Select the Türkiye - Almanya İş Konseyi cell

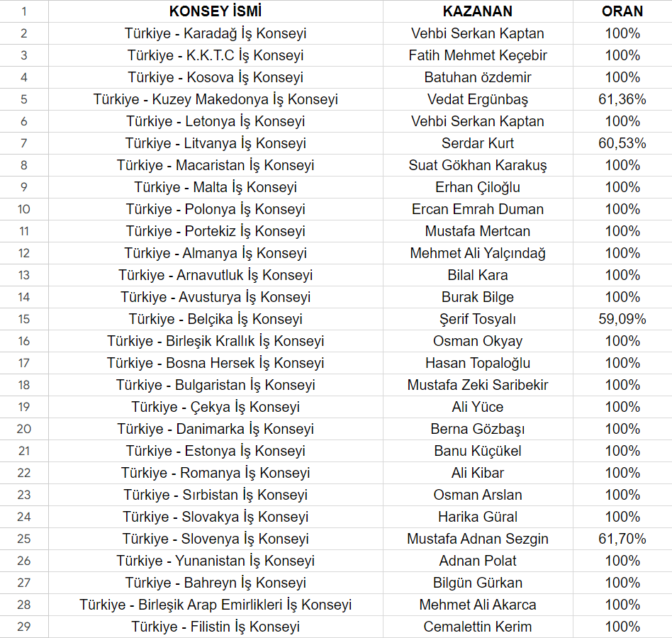215,253
